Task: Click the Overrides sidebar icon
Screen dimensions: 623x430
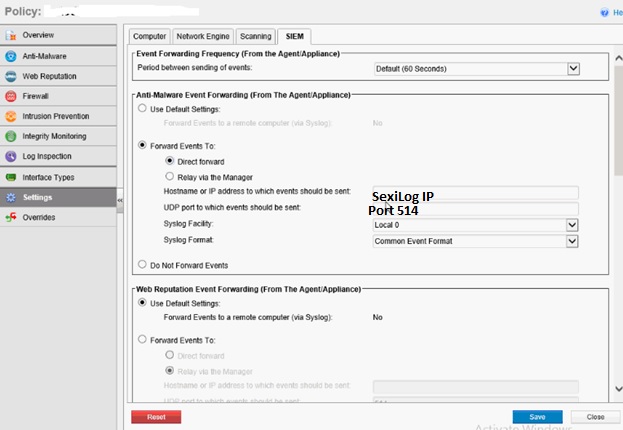Action: coord(11,217)
